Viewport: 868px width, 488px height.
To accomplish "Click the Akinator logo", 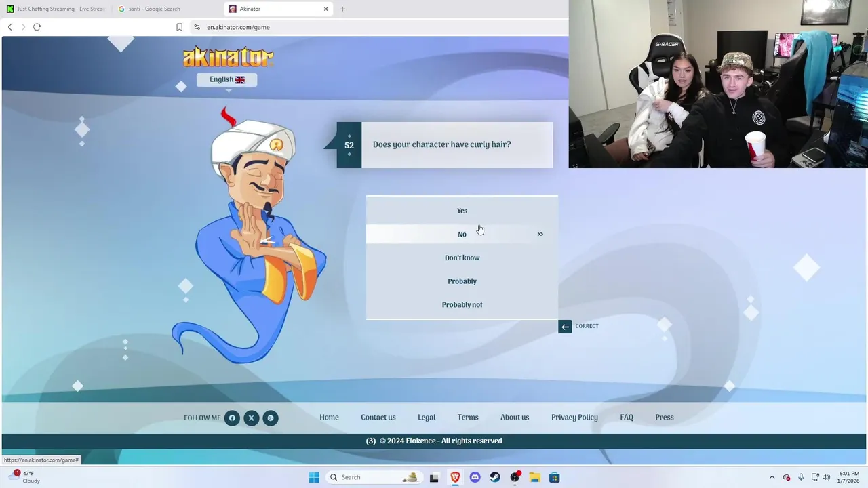I will click(x=228, y=57).
